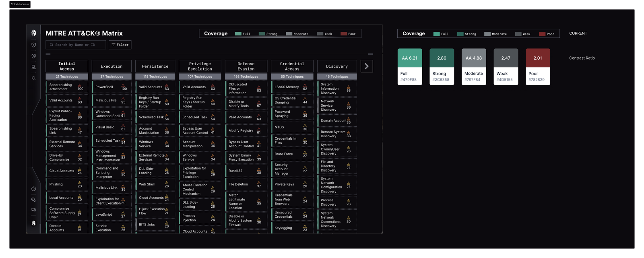Click the Search by Name or ID field
The image size is (644, 258).
[x=76, y=45]
